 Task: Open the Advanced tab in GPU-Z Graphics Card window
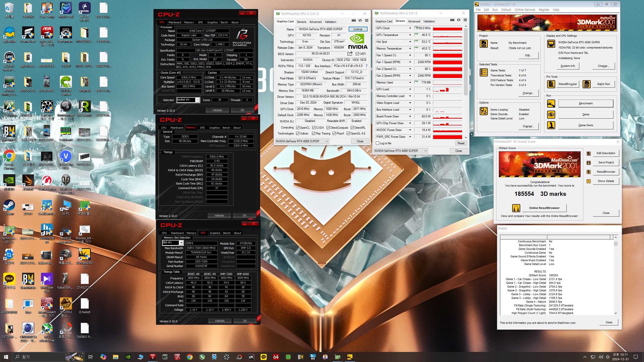click(x=315, y=22)
